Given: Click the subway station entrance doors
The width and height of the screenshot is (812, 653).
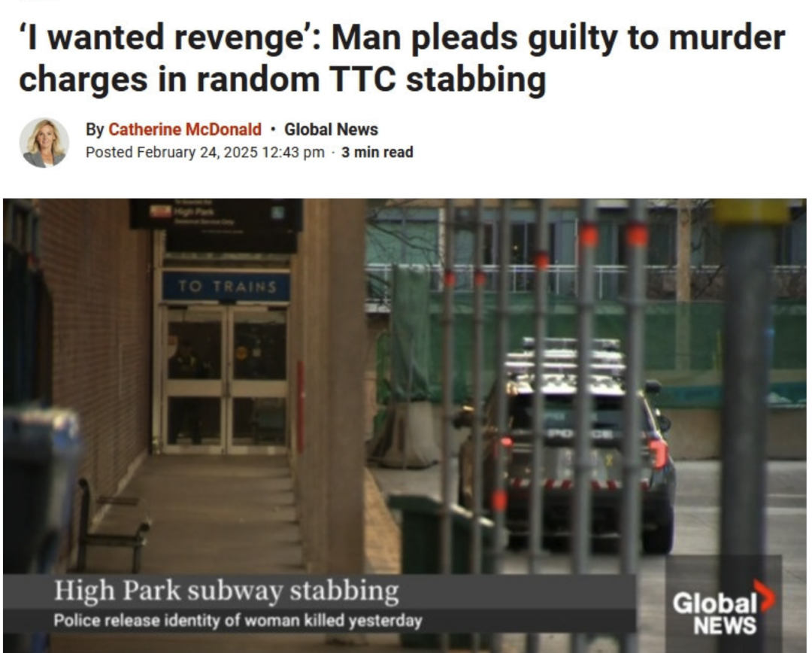Looking at the screenshot, I should (x=226, y=380).
